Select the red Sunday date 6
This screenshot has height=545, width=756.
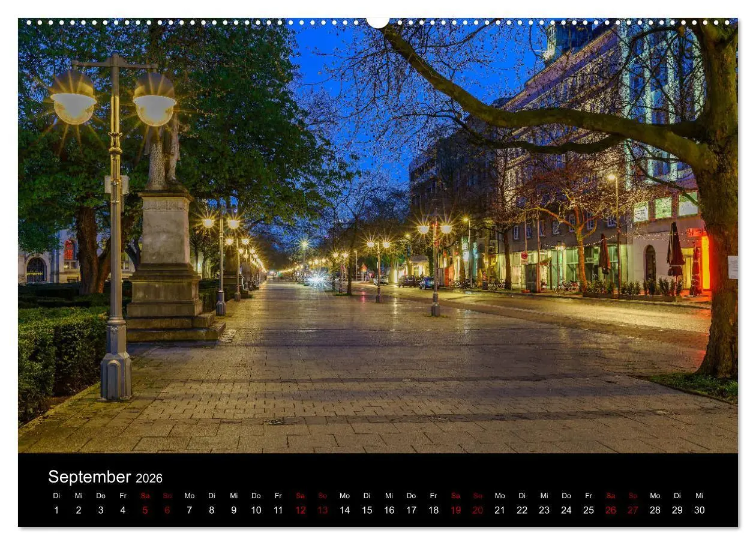167,510
